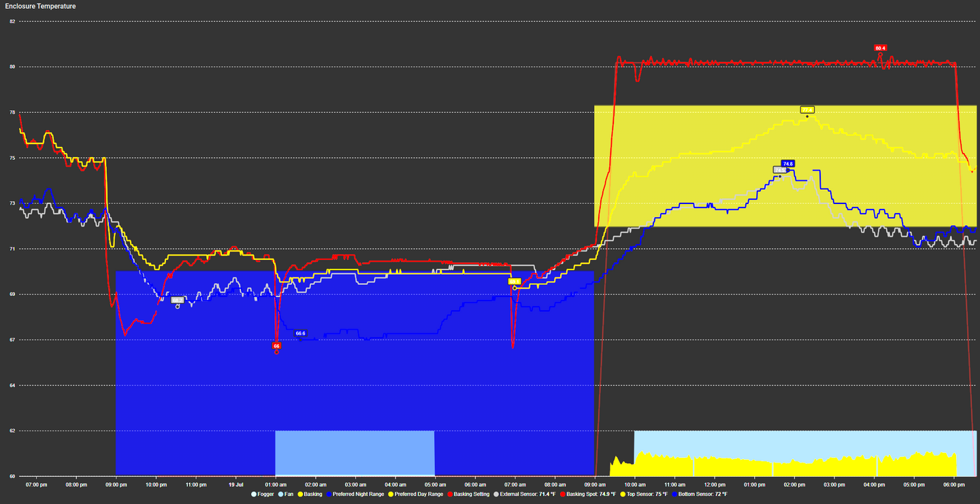980x504 pixels.
Task: Click the blue 66.6 minimum marker label
Action: coord(300,333)
